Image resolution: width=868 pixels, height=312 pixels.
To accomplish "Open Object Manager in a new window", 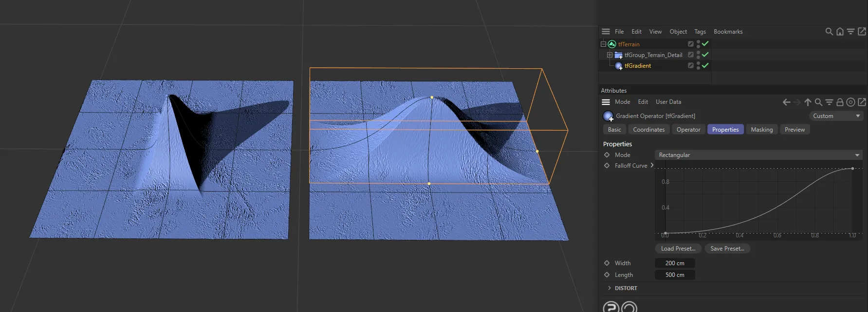I will click(862, 32).
